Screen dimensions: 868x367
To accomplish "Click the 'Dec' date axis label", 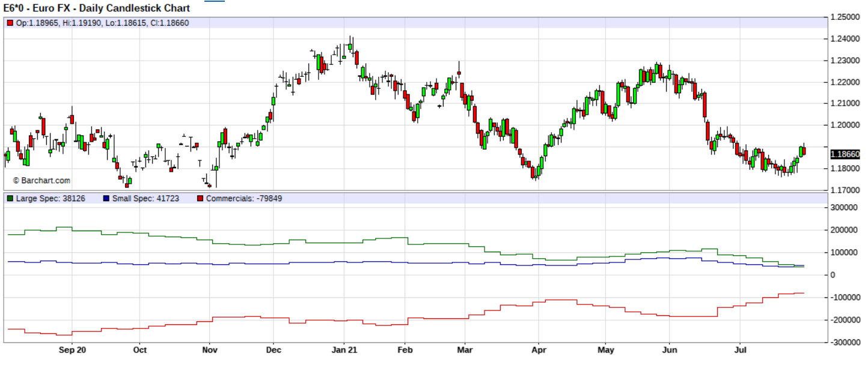I will 274,350.
